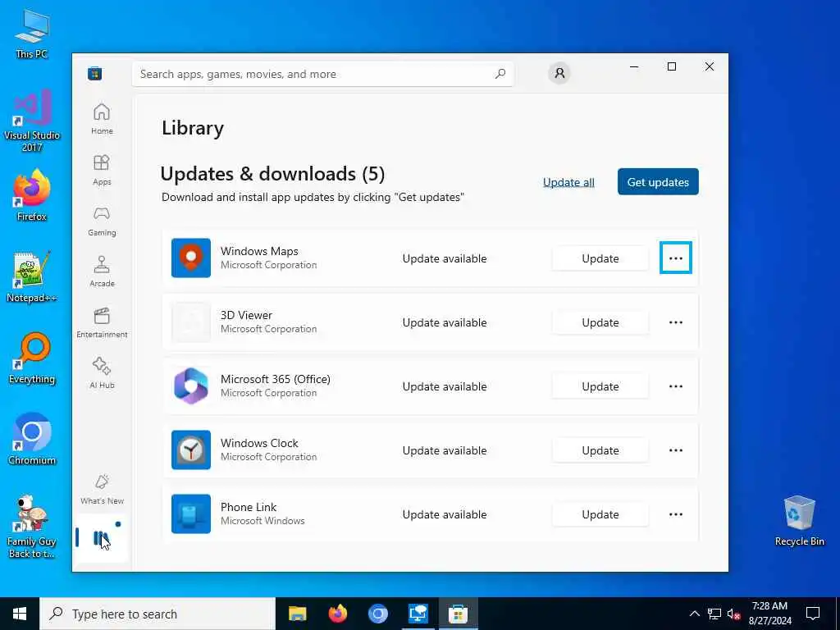Select Everything desktop shortcut
The image size is (840, 630).
32,358
